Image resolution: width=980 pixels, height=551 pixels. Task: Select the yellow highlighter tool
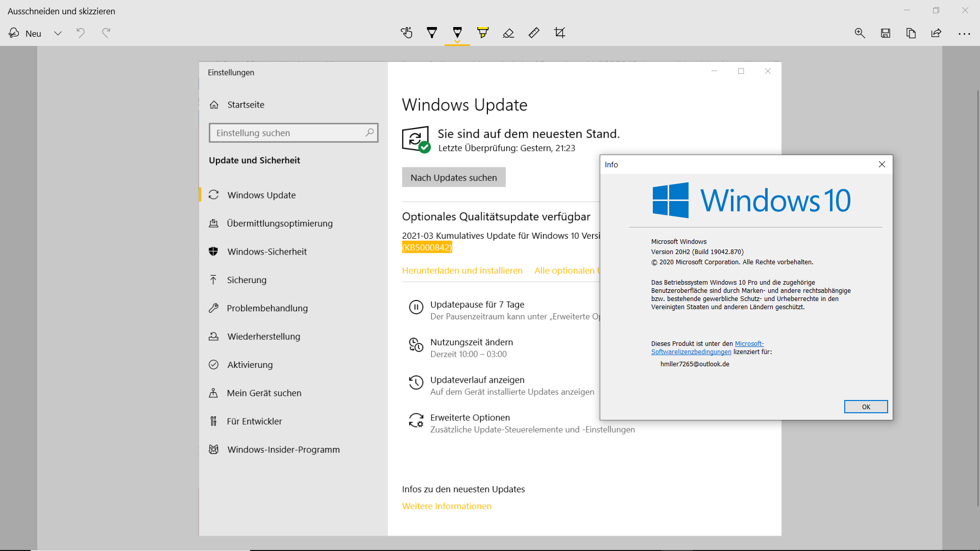pyautogui.click(x=482, y=33)
